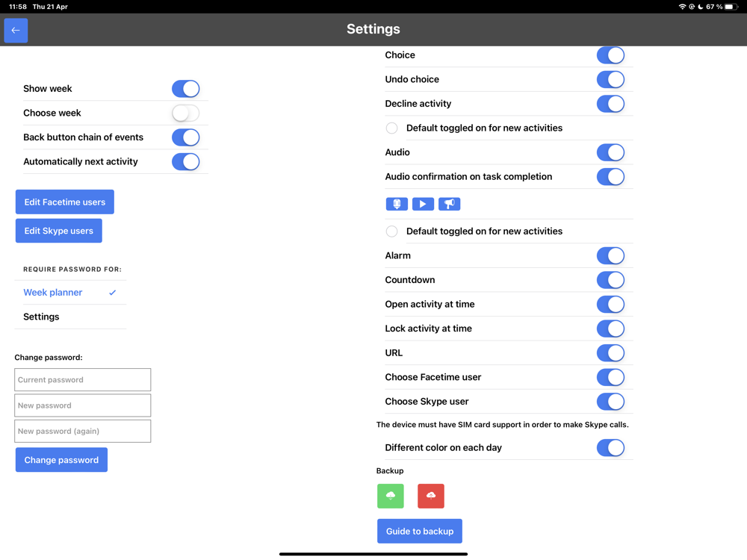Toggle Different color on each day

tap(610, 447)
